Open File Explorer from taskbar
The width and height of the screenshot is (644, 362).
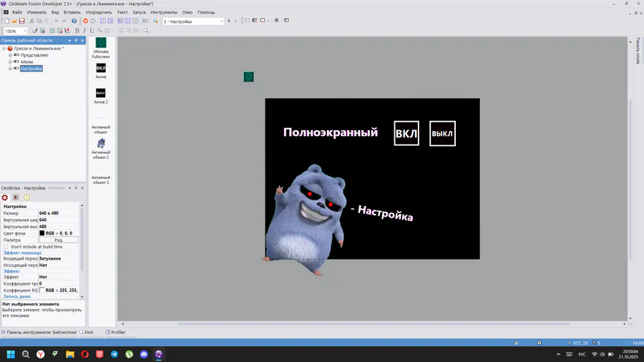coord(70,354)
